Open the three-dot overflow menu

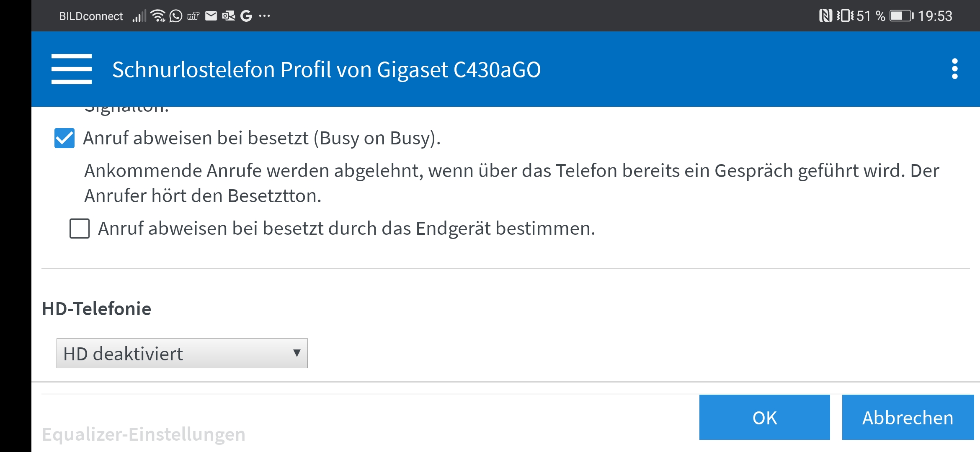coord(954,69)
